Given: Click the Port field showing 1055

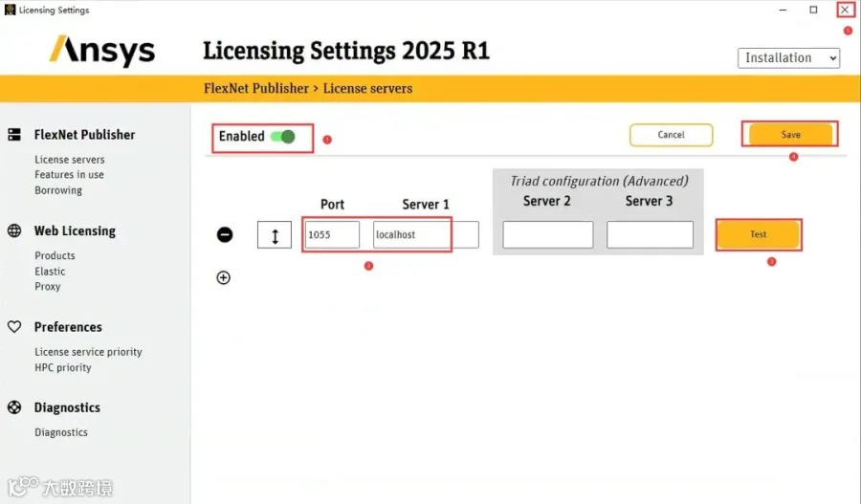Looking at the screenshot, I should pos(332,235).
